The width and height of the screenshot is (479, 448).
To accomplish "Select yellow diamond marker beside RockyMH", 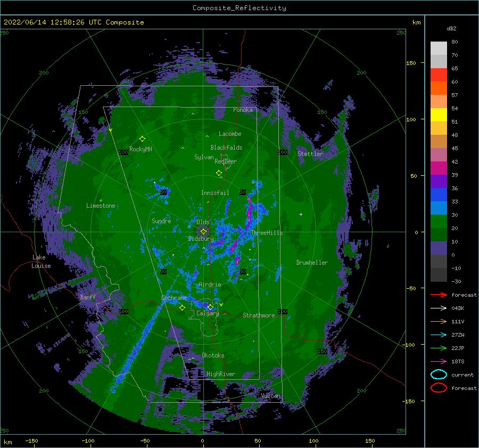I will coord(142,139).
